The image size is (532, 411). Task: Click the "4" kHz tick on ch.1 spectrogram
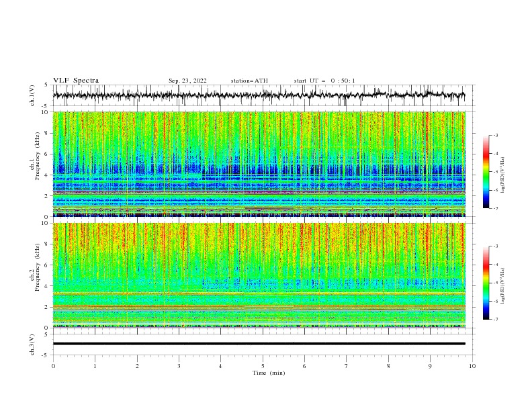[48, 175]
